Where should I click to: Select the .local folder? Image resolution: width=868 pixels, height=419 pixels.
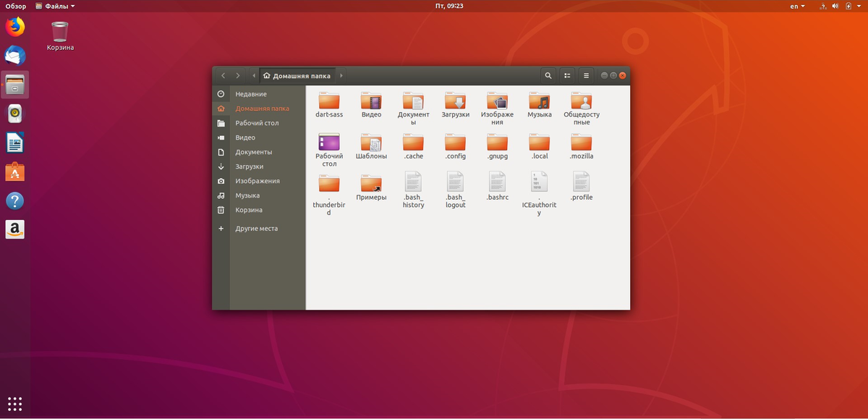(x=539, y=143)
